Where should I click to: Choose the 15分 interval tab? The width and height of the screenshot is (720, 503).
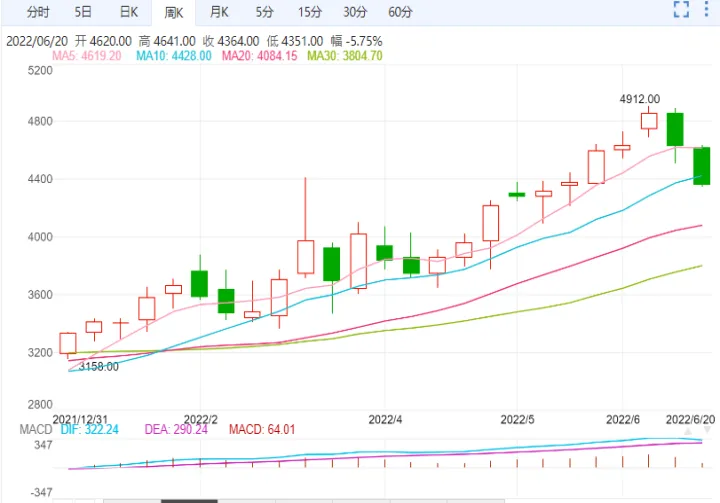pyautogui.click(x=309, y=12)
